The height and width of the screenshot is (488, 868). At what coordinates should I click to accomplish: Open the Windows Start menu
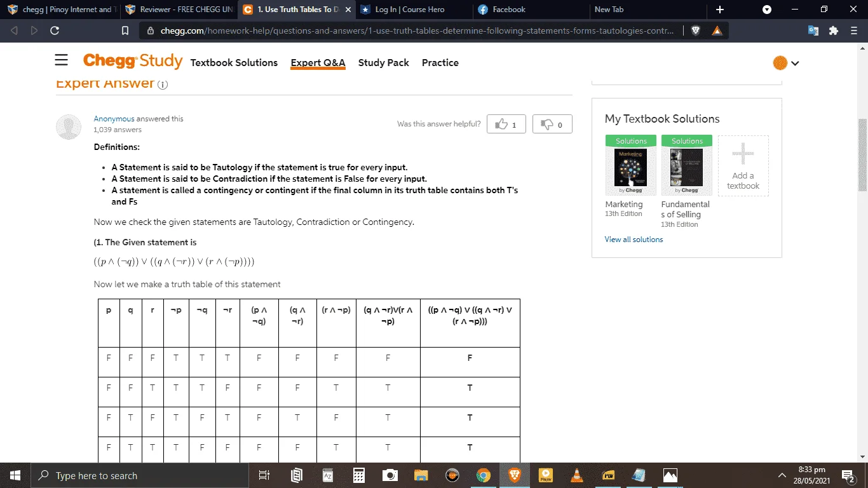pyautogui.click(x=15, y=475)
